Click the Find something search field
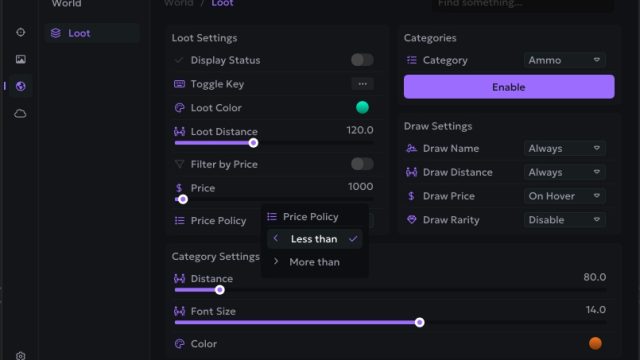Image resolution: width=640 pixels, height=360 pixels. [522, 4]
